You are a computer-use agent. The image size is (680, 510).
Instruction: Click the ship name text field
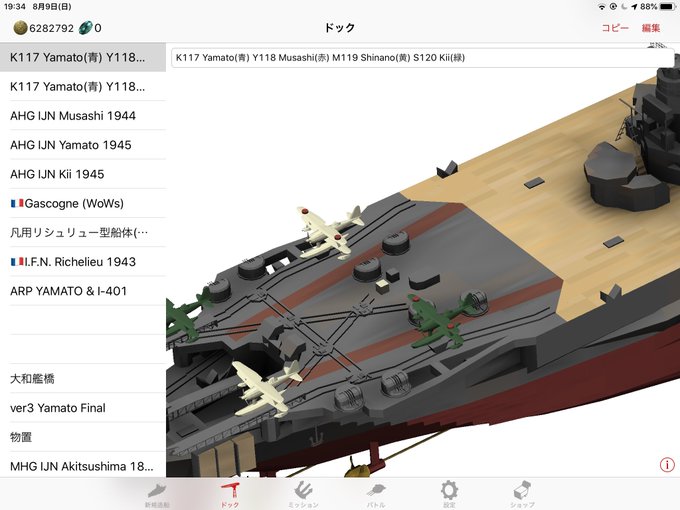coord(423,58)
